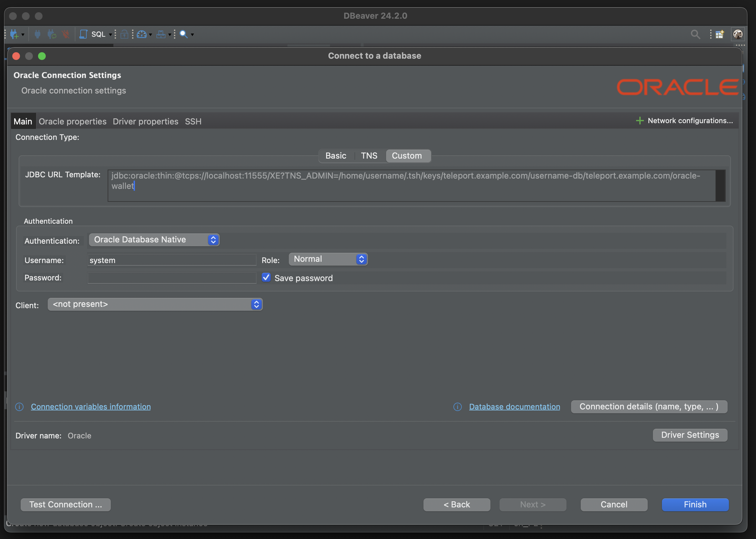Change the Authentication dropdown from Oracle Database Native
Screen dimensions: 756x539
click(154, 240)
